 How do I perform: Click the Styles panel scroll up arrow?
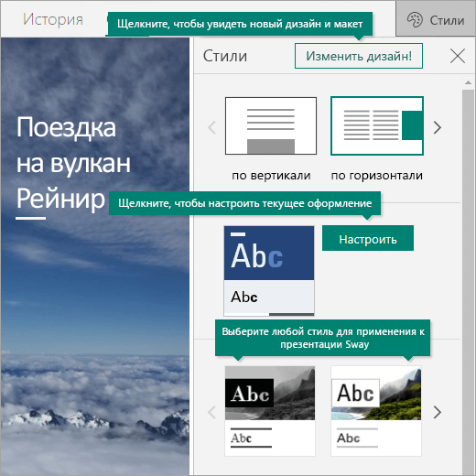(x=468, y=82)
